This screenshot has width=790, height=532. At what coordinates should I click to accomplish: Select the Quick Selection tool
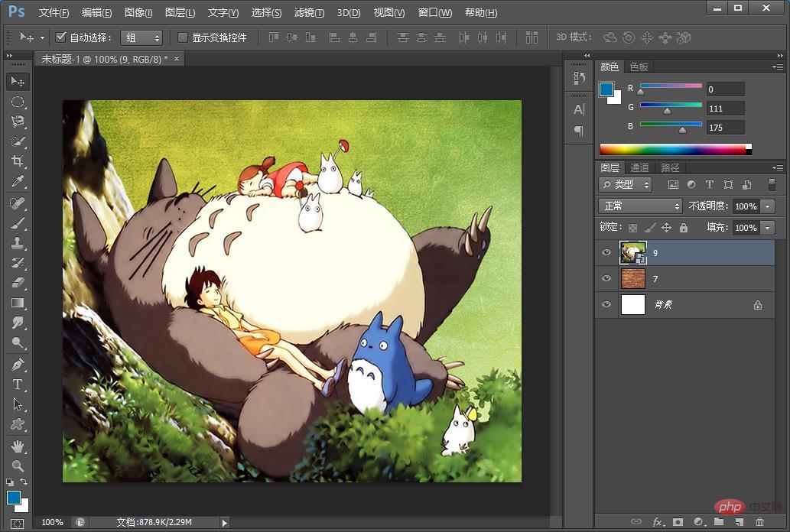pyautogui.click(x=18, y=141)
